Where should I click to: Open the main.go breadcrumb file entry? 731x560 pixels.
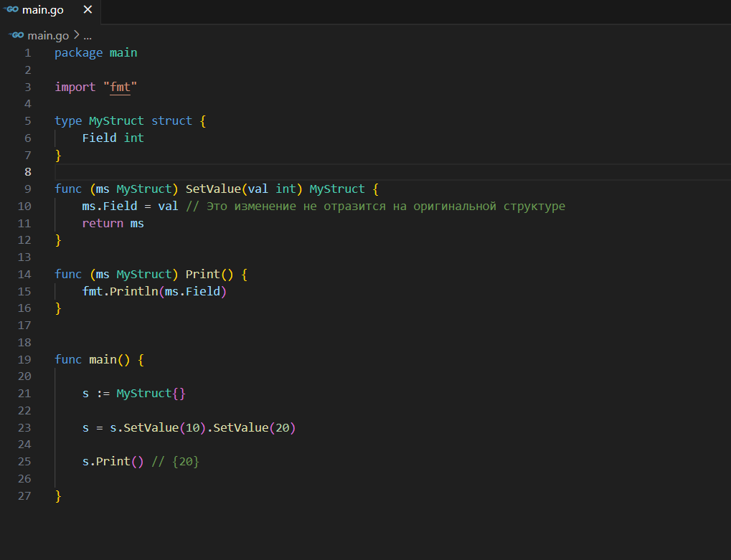pos(48,35)
